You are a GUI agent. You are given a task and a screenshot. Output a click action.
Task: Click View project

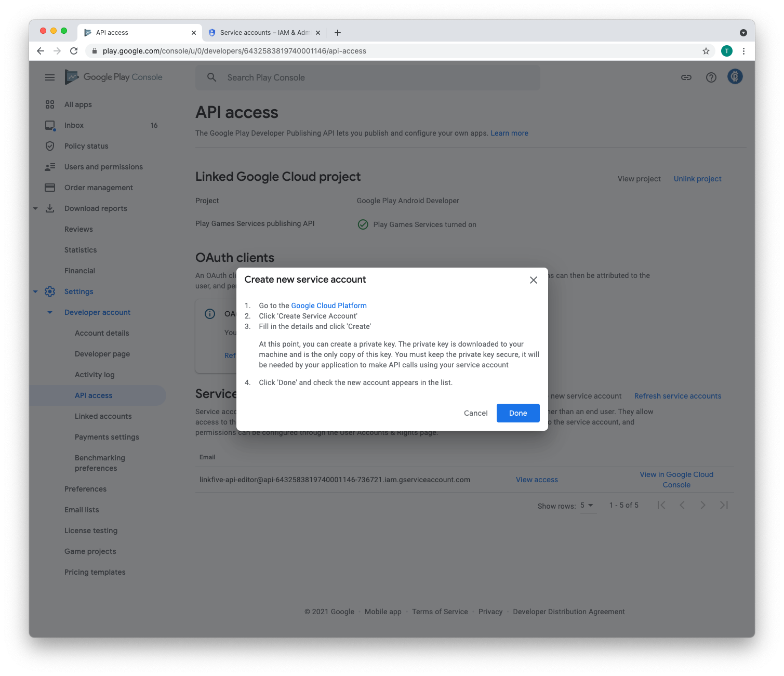pos(639,179)
